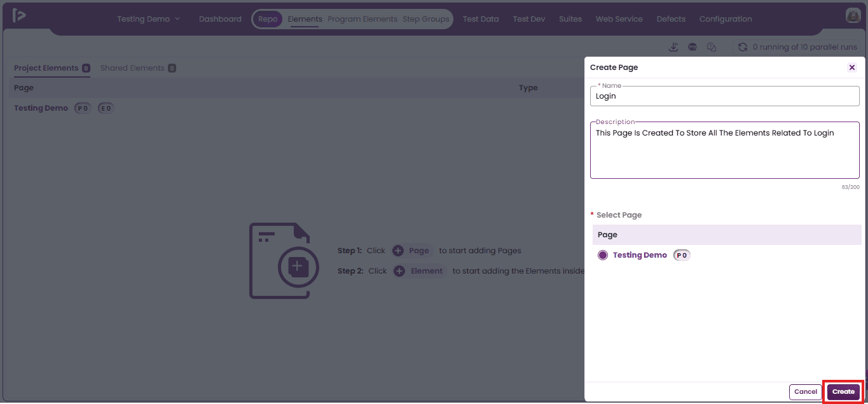Switch to Program Elements tab

point(362,19)
